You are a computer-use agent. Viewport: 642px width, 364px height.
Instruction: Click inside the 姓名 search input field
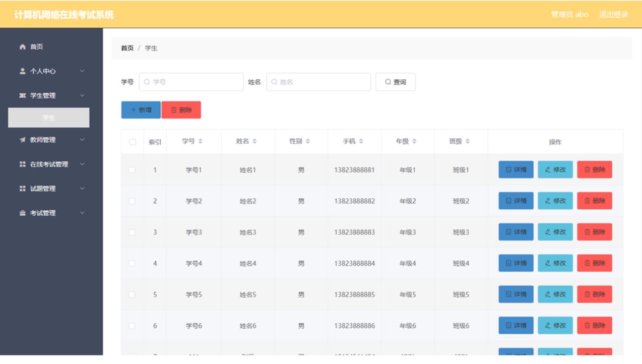click(318, 83)
